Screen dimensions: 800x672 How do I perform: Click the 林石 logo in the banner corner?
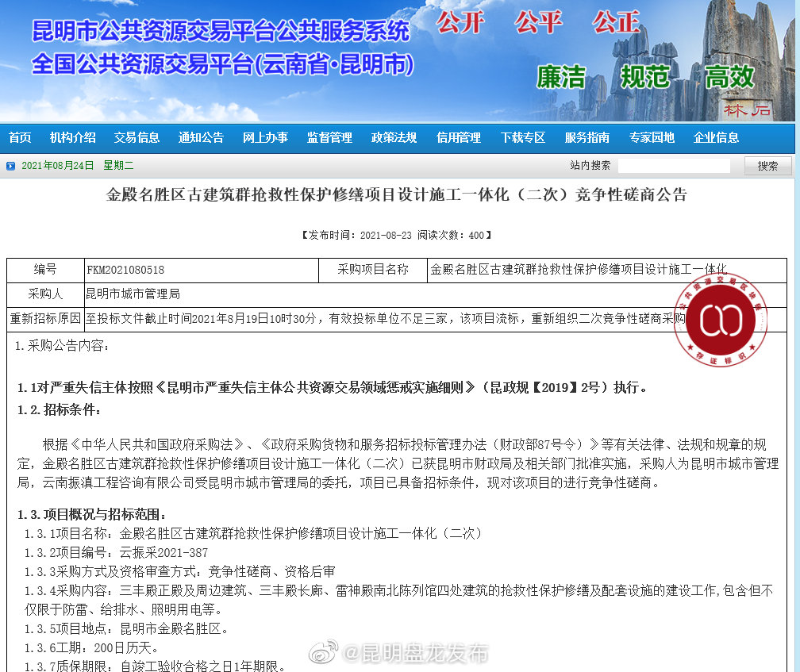click(746, 110)
